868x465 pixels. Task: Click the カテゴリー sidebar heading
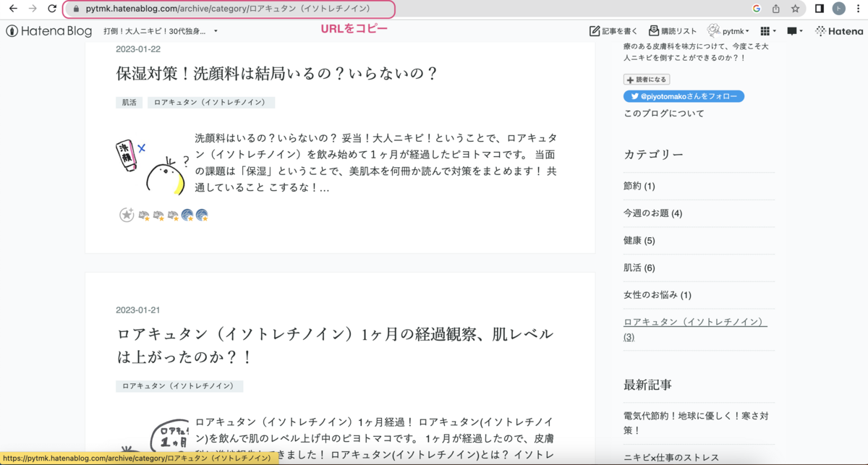653,154
